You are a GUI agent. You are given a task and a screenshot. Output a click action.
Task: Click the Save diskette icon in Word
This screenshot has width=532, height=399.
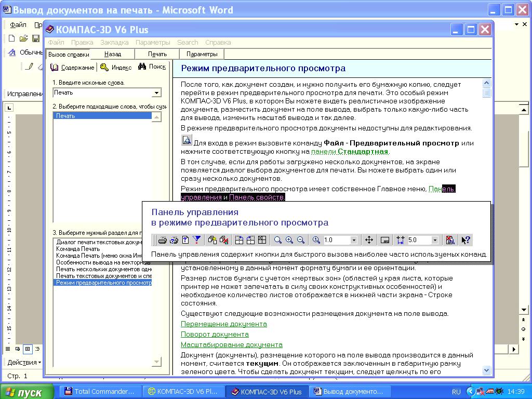point(36,38)
